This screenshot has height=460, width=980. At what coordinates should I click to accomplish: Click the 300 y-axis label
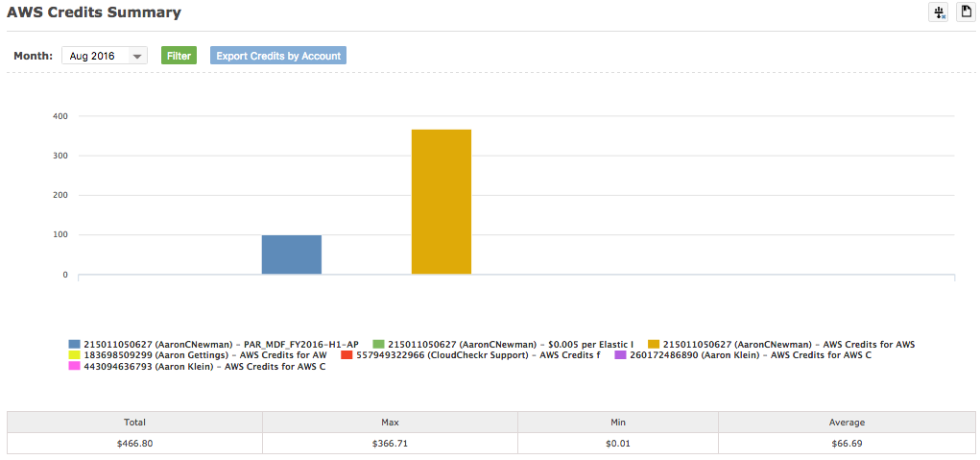60,156
